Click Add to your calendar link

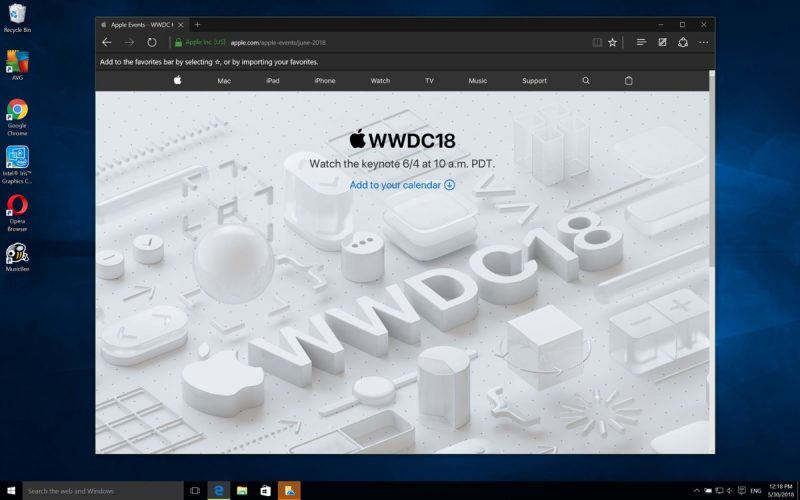tap(395, 185)
